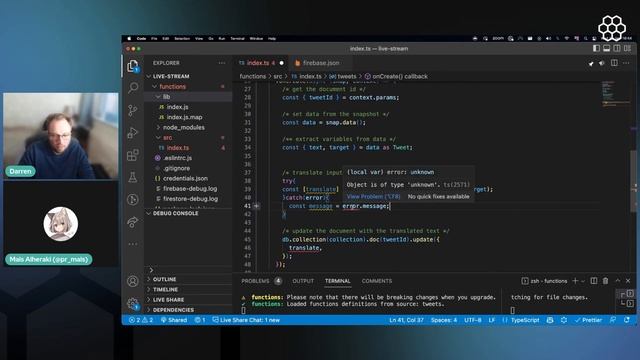
Task: Open index.js file in Explorer
Action: click(177, 107)
